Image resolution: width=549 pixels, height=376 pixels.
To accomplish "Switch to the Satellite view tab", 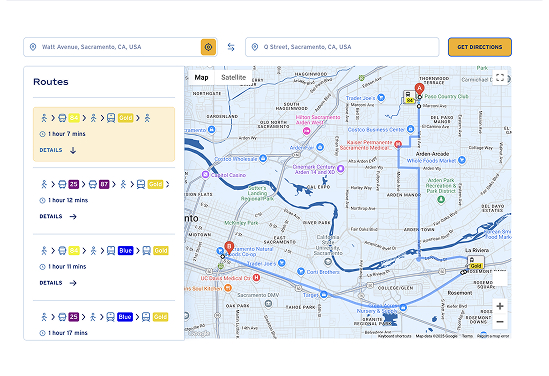I will (234, 77).
